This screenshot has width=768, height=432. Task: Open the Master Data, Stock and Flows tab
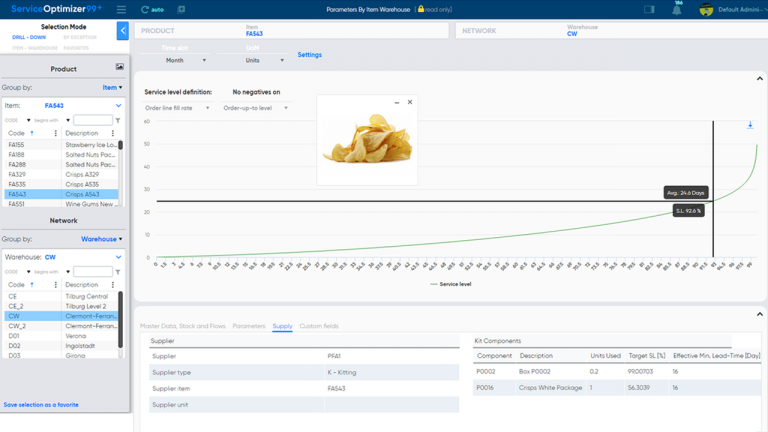[x=183, y=326]
